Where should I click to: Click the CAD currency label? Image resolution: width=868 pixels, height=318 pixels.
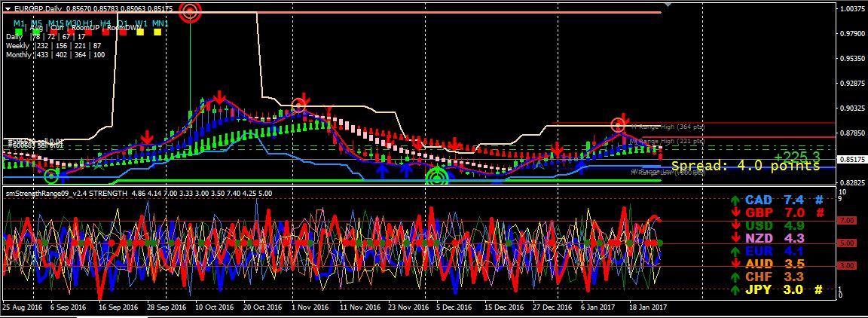click(758, 200)
